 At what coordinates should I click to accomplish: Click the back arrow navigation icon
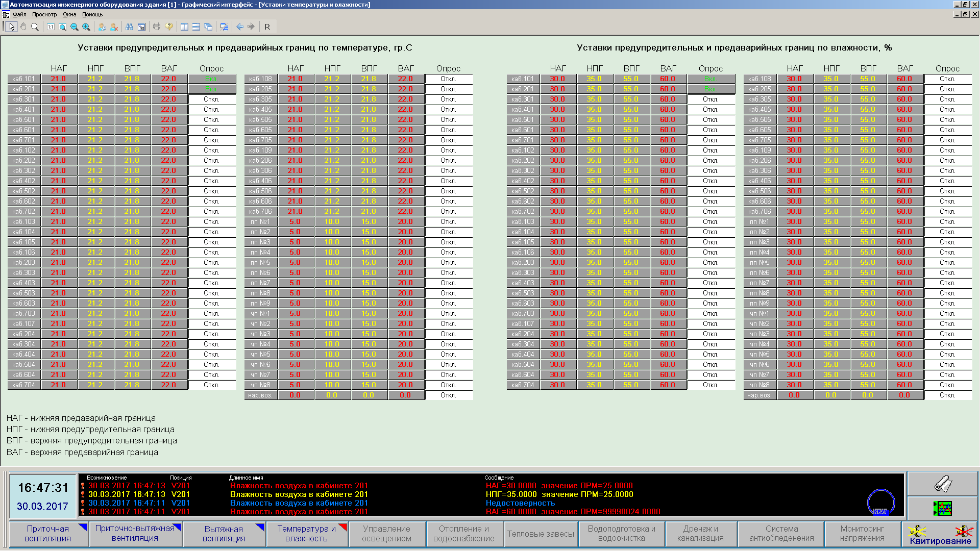click(239, 27)
